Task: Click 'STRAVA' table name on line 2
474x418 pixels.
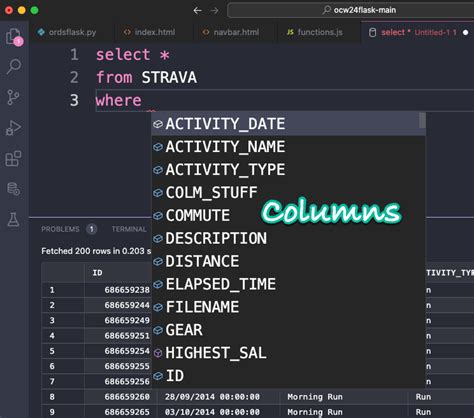Action: click(169, 77)
